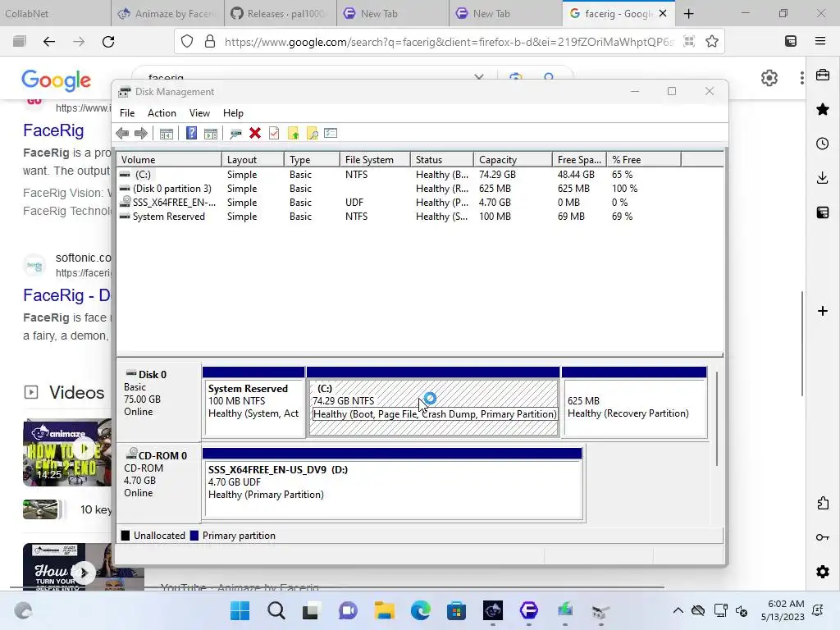Sort by the % Free column header

point(644,160)
